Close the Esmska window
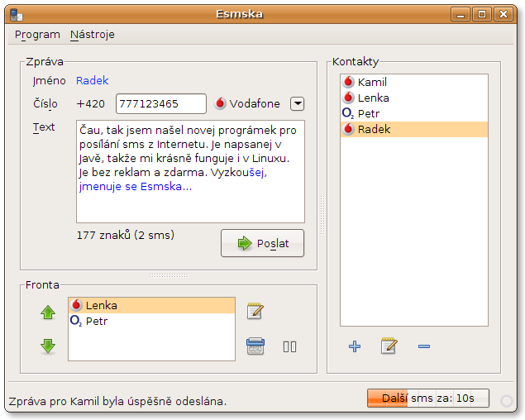 point(504,14)
